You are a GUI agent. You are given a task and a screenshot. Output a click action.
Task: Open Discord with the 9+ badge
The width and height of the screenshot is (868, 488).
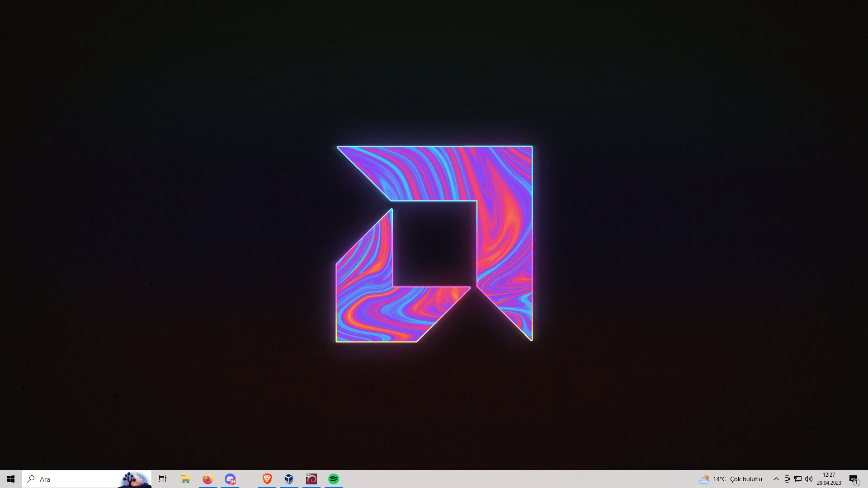[x=230, y=479]
